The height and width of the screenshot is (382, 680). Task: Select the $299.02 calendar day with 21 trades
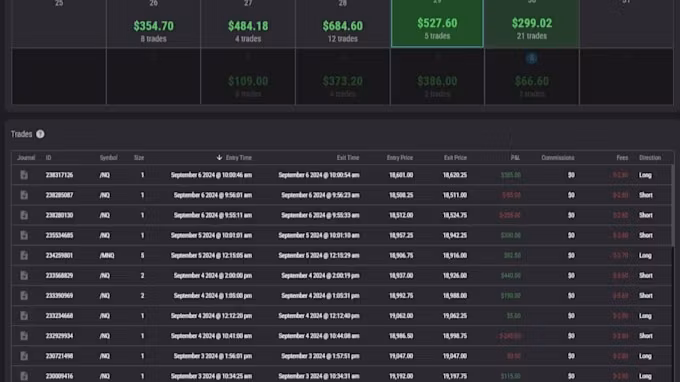tap(532, 23)
